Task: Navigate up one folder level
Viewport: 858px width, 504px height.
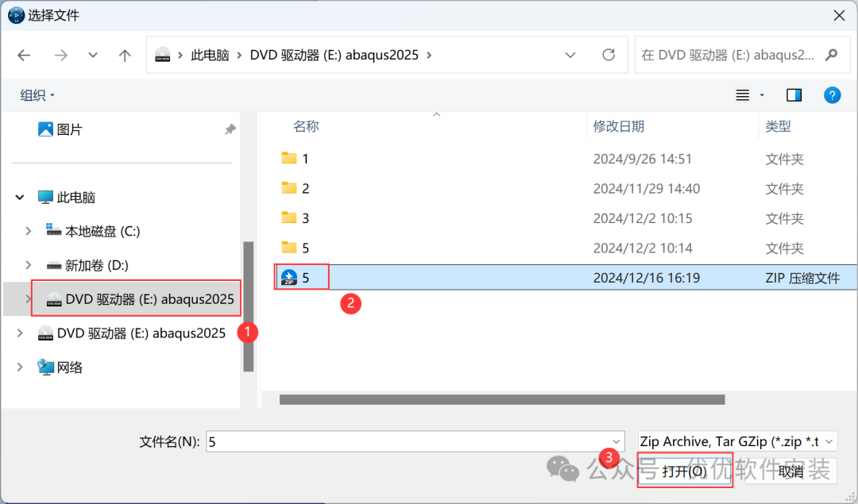Action: pos(124,55)
